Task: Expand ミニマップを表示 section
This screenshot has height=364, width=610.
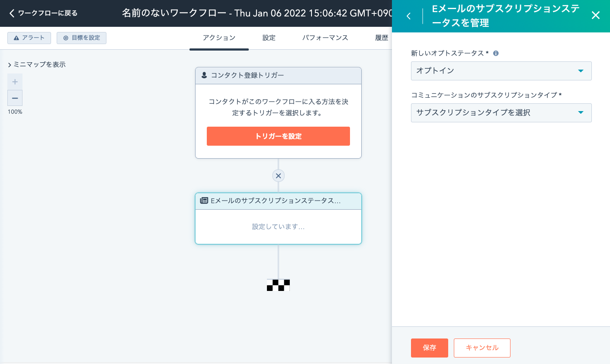Action: tap(37, 64)
